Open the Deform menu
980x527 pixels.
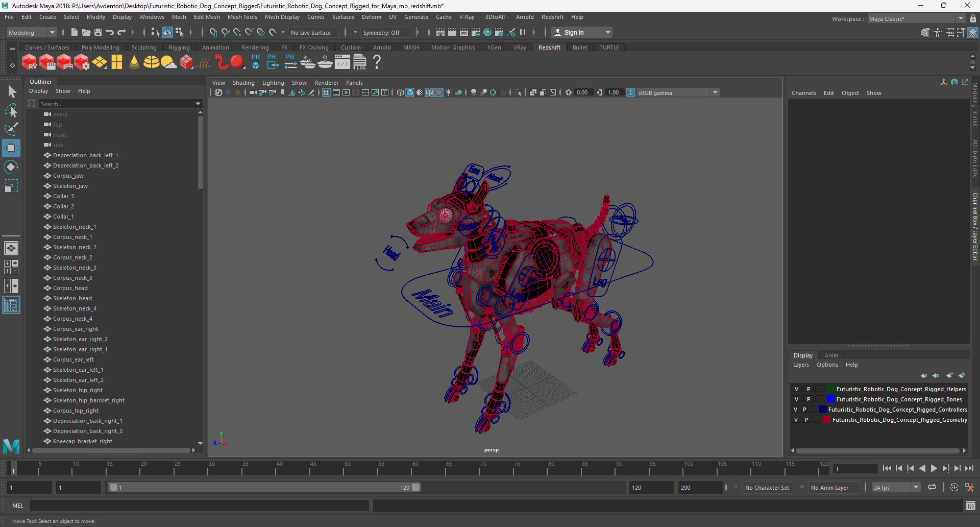pyautogui.click(x=371, y=17)
